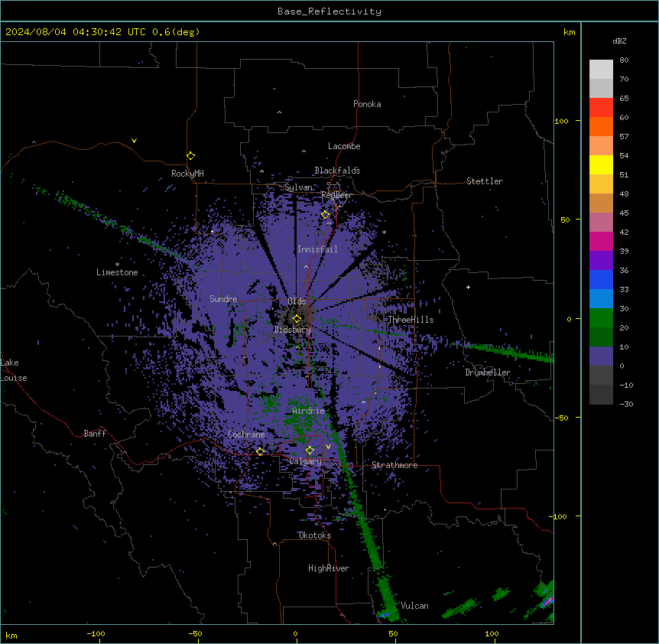Select the ThreeHills label
Screen dimensions: 659x644
[411, 320]
